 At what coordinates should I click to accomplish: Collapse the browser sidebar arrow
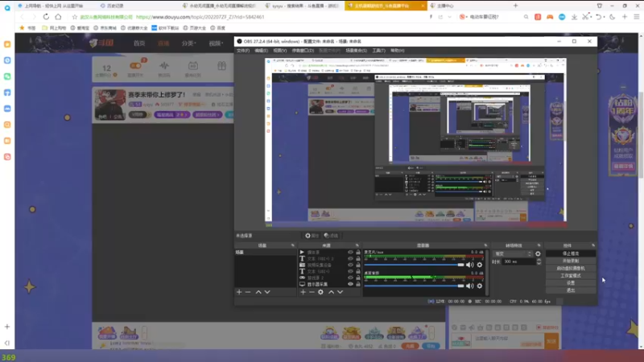click(7, 343)
